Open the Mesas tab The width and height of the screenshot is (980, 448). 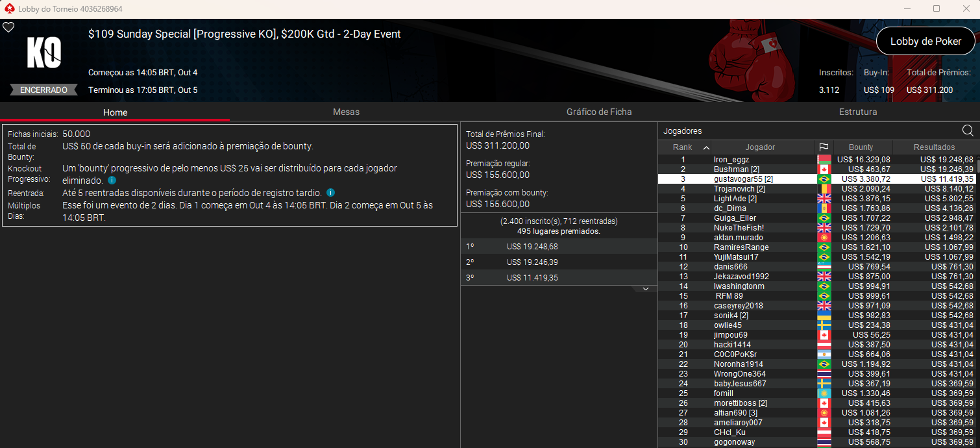(346, 112)
